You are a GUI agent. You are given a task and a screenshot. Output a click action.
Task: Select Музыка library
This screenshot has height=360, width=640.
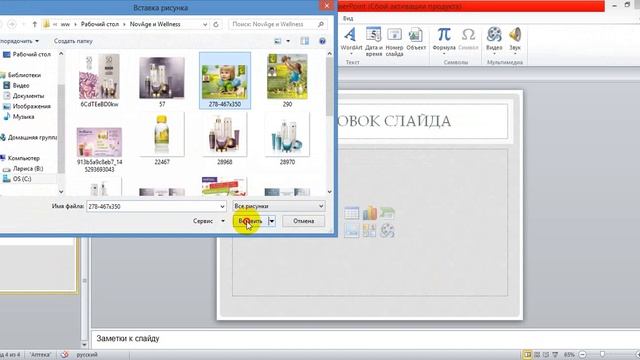click(x=23, y=117)
